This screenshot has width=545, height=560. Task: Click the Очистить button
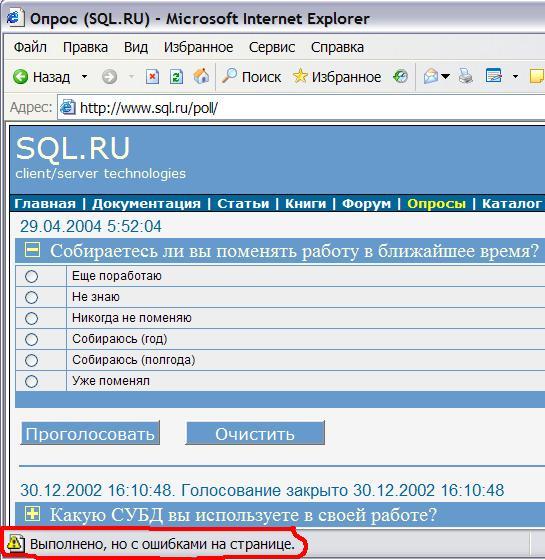click(x=255, y=433)
